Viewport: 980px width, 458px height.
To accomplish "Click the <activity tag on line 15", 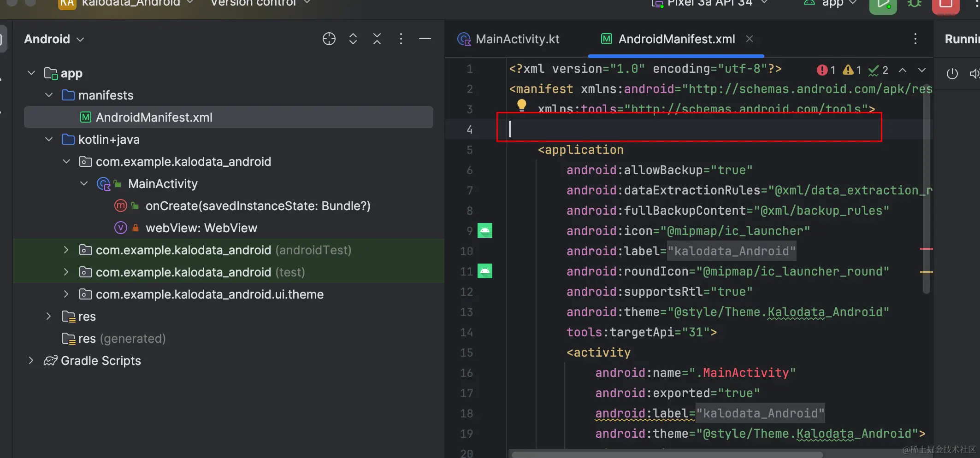I will [598, 352].
